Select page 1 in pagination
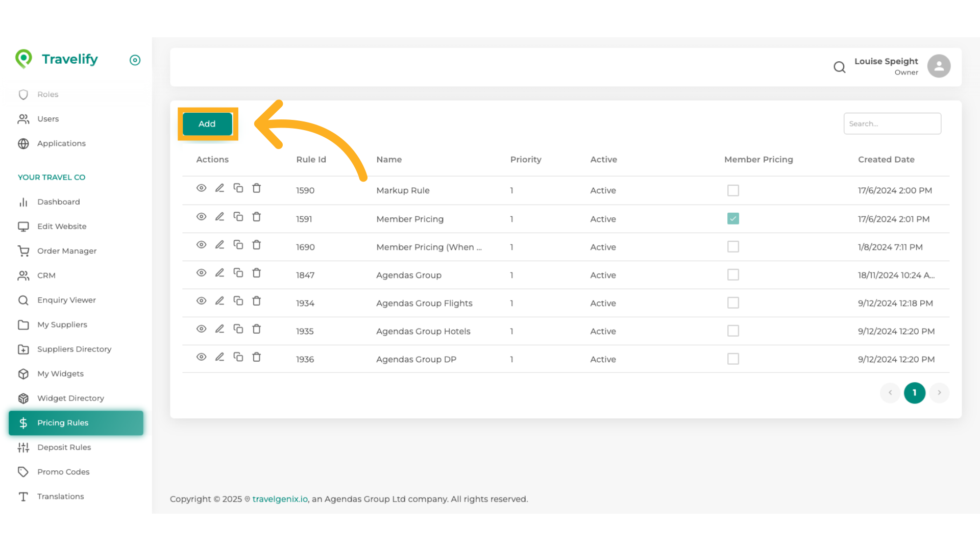 (914, 393)
